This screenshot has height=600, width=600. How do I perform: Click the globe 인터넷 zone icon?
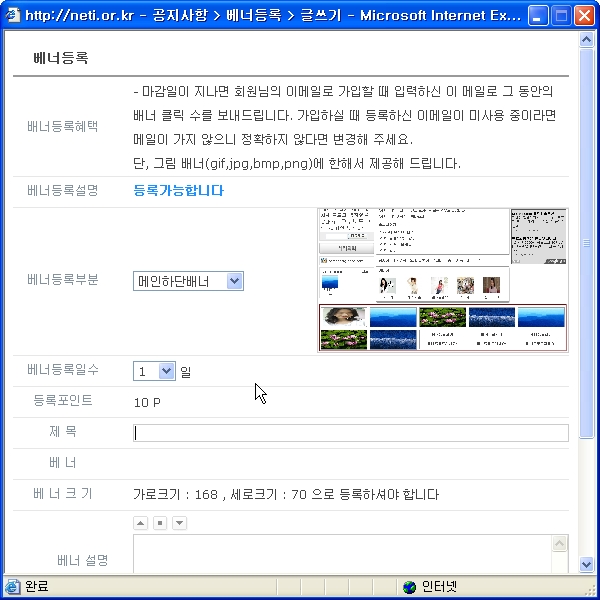(x=409, y=587)
